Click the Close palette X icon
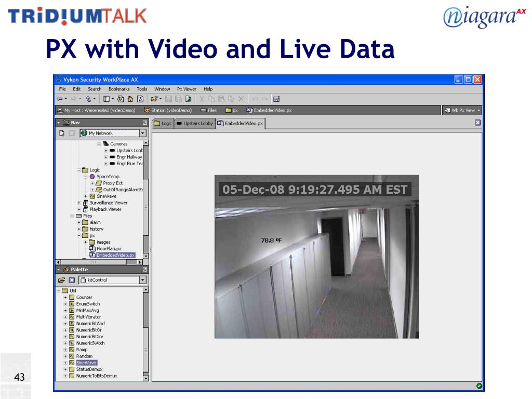Viewport: 532px width, 399px height. pos(72,280)
